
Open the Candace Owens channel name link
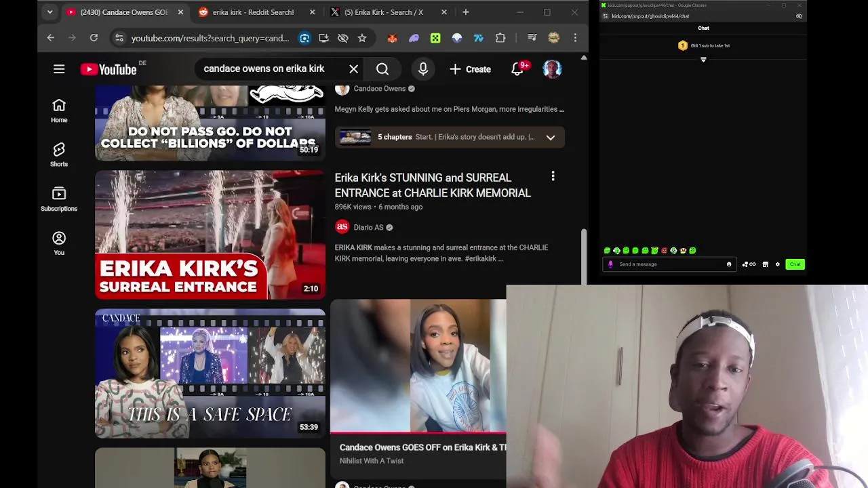point(379,89)
